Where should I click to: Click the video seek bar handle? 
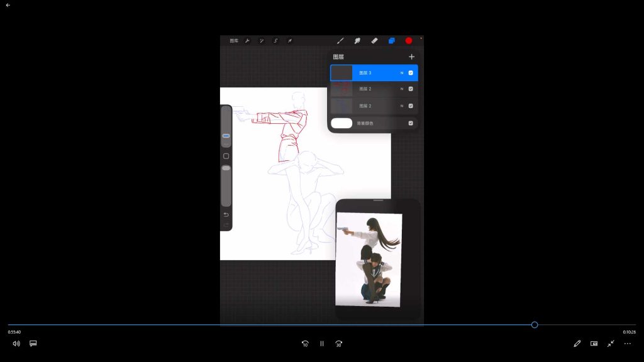coord(535,325)
